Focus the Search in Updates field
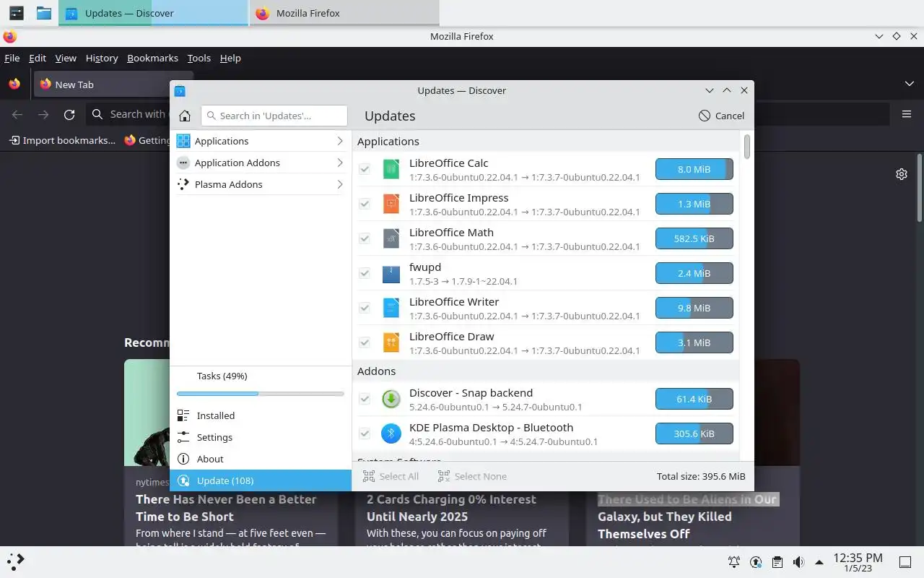 [x=274, y=116]
